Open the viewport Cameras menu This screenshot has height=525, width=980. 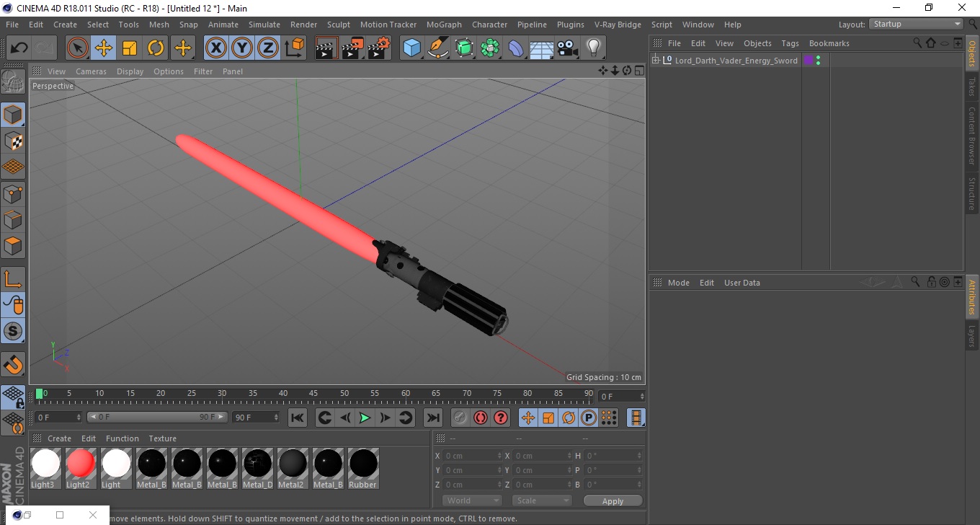[x=91, y=71]
